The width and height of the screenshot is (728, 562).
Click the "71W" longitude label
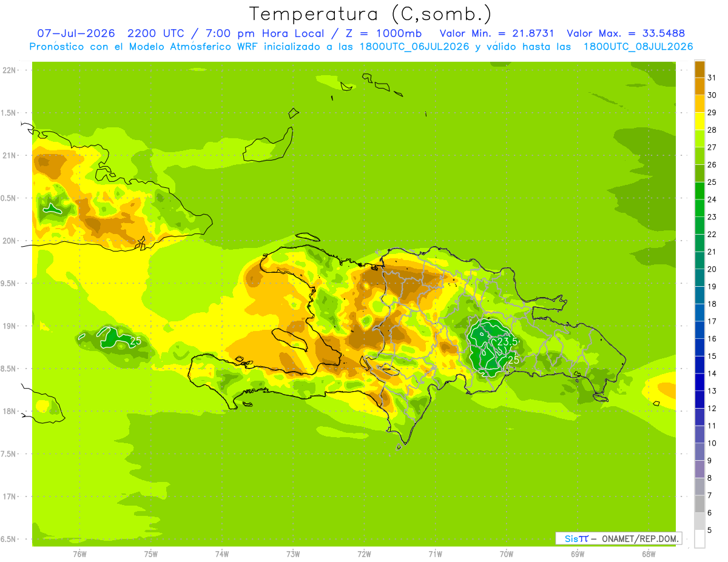click(435, 554)
